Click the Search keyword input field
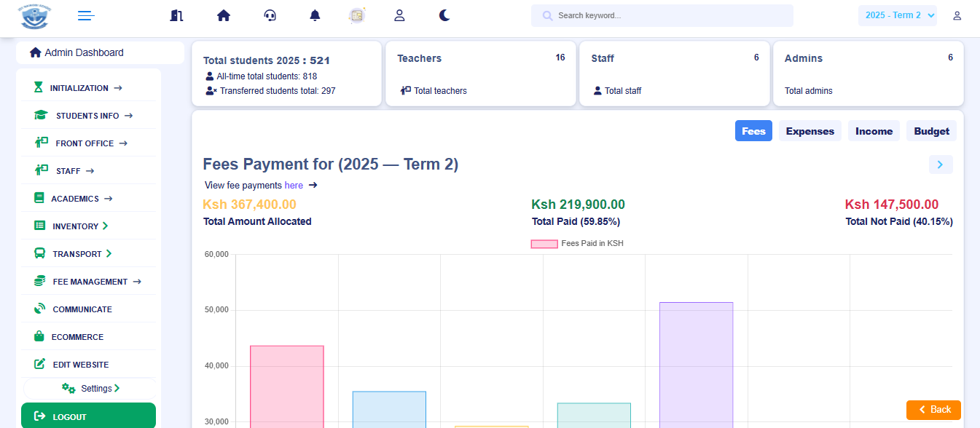Viewport: 980px width, 428px height. 662,15
